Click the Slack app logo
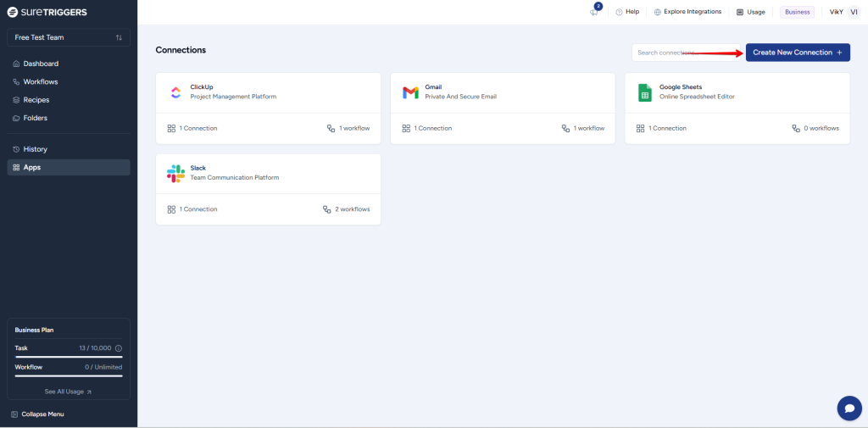The width and height of the screenshot is (868, 428). tap(175, 173)
